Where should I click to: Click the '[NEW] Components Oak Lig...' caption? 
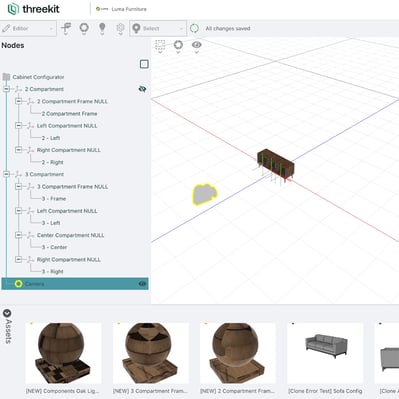(63, 391)
